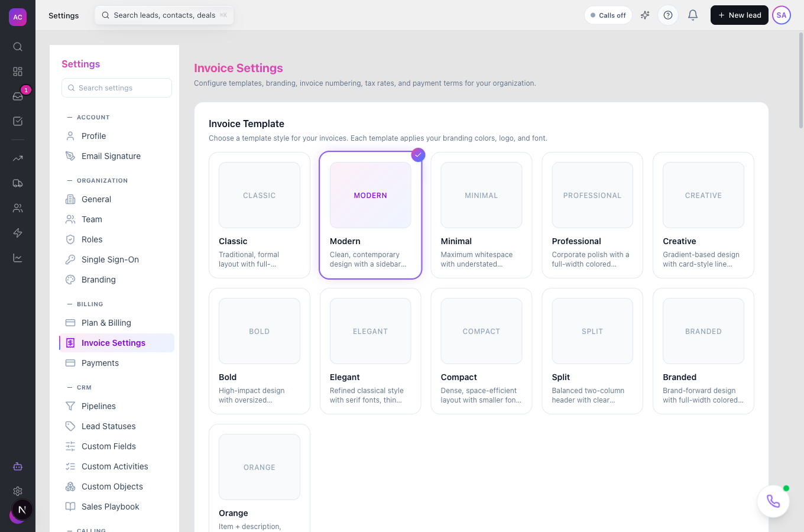Screen dimensions: 804x532
Task: Open the dashboard grid icon in left rail
Action: (18, 72)
